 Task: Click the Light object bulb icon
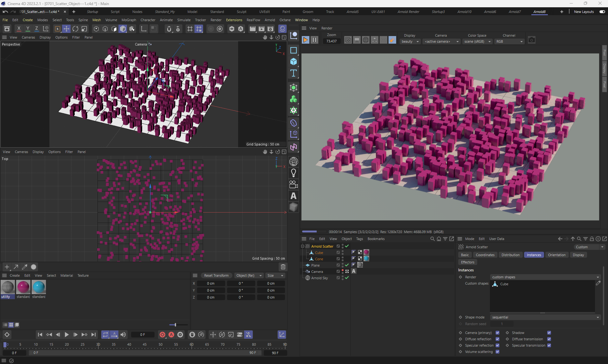[x=294, y=173]
